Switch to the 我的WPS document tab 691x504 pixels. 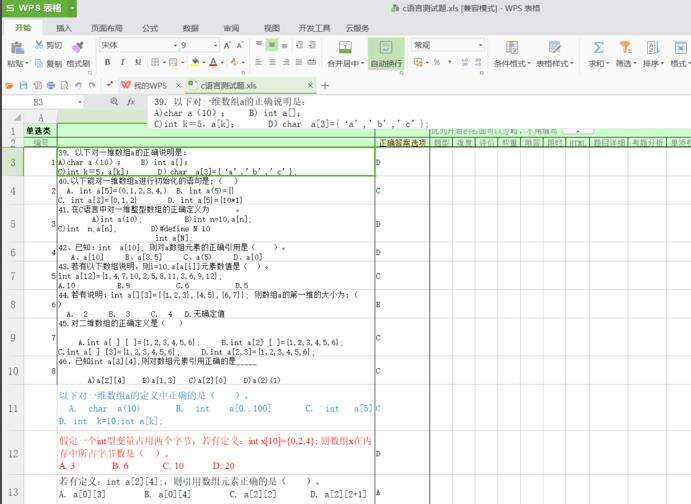[150, 85]
